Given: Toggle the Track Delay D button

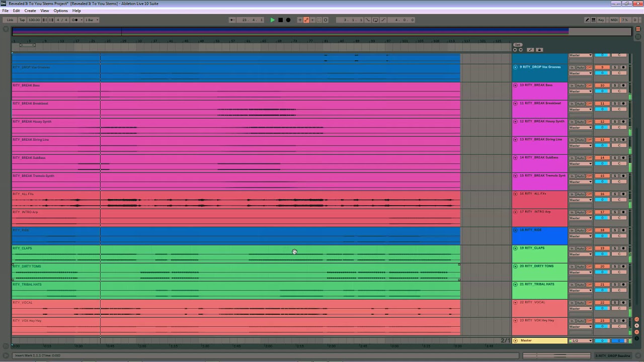Looking at the screenshot, I should (x=636, y=338).
